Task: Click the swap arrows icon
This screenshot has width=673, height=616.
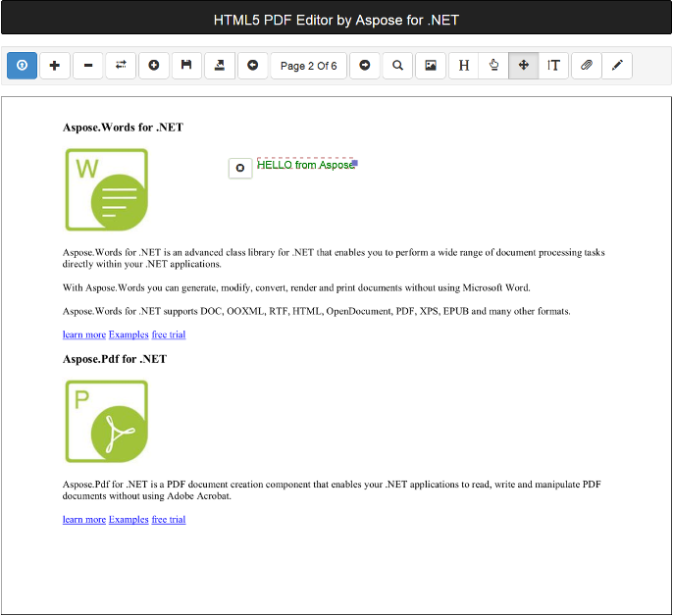Action: click(121, 66)
